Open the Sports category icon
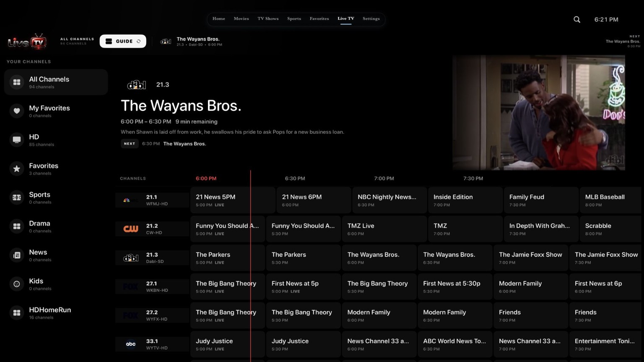This screenshot has height=362, width=644. pos(17,198)
